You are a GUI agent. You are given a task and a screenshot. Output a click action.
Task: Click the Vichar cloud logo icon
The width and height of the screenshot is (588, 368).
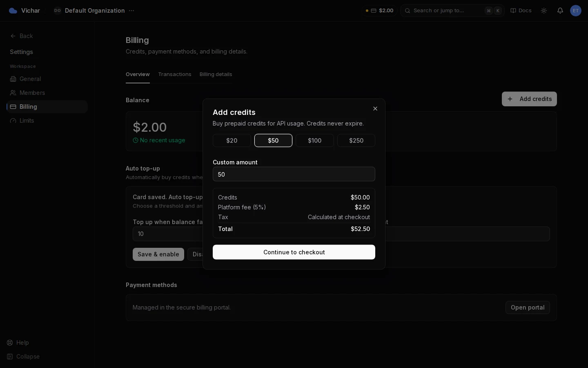click(13, 11)
